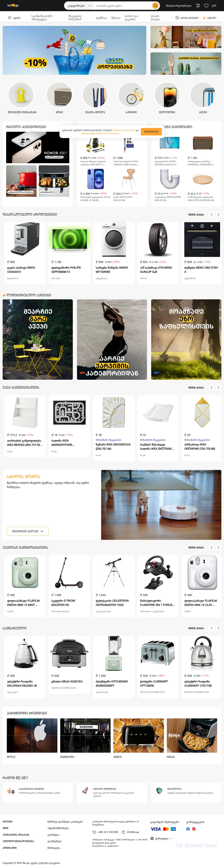Click the orange search magnifier icon
The width and height of the screenshot is (224, 868).
[155, 6]
